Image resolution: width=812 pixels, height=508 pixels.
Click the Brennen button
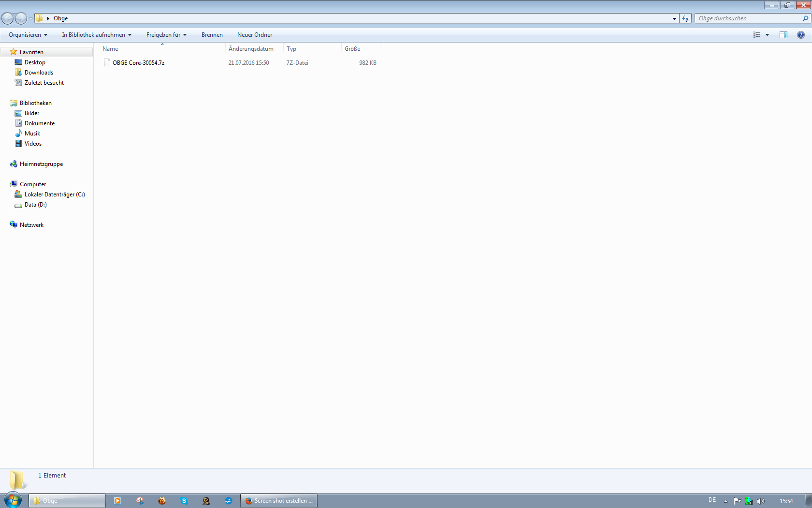pos(212,35)
